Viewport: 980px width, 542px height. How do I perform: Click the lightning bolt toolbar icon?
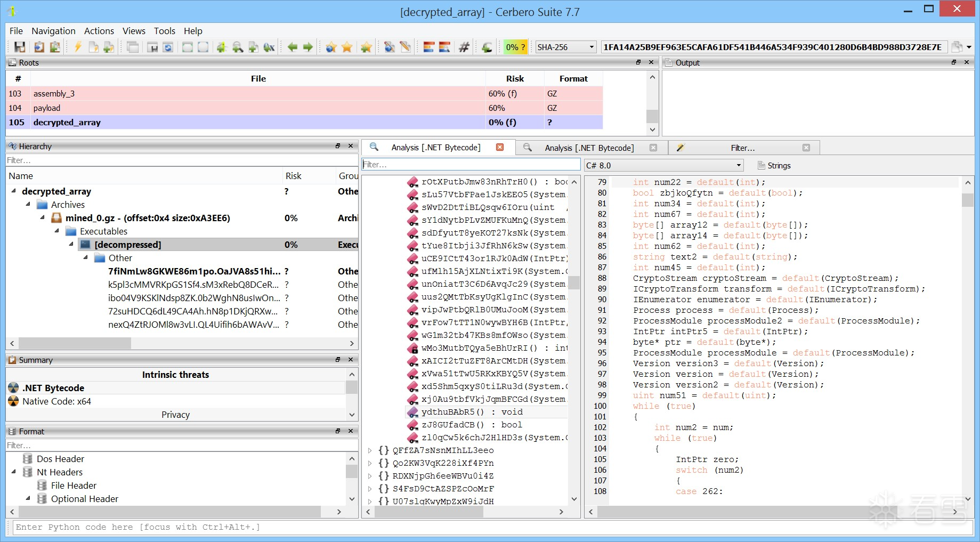pos(78,47)
